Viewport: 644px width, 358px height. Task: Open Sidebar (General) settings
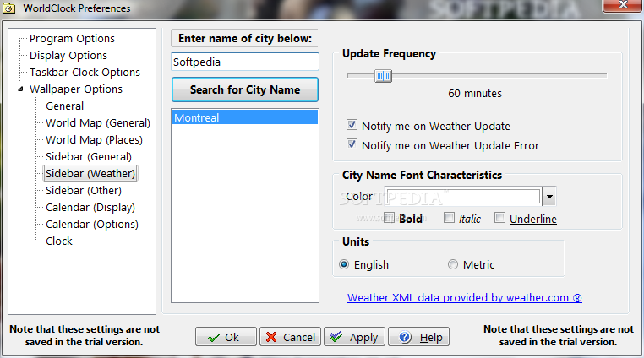click(x=89, y=156)
